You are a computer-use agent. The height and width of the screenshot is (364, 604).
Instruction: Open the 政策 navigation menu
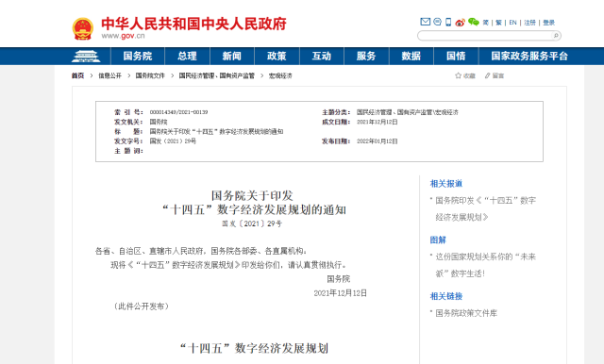tap(277, 57)
